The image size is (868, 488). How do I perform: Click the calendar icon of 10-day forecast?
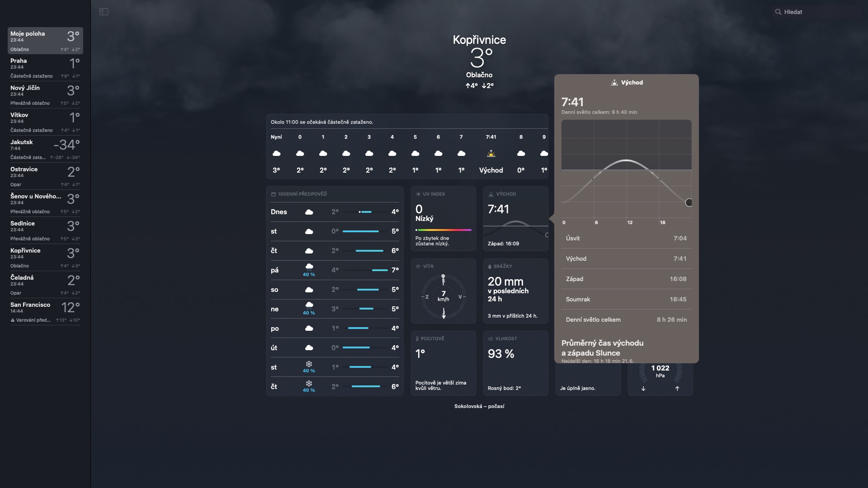tap(273, 194)
